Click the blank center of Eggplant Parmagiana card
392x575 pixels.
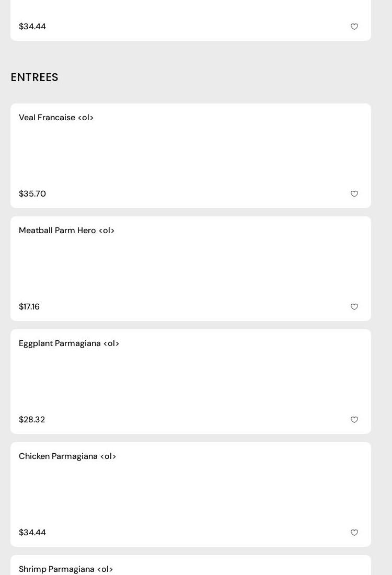click(x=191, y=382)
